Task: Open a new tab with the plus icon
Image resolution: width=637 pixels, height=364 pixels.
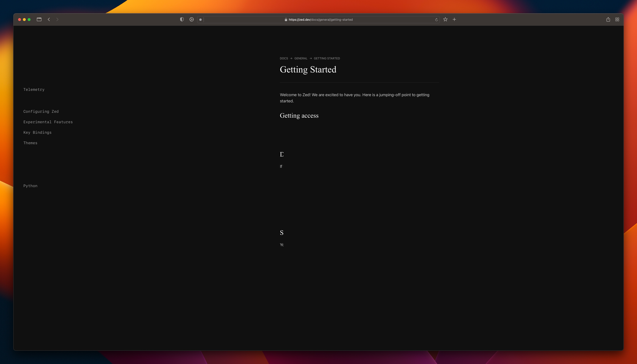Action: (x=454, y=20)
